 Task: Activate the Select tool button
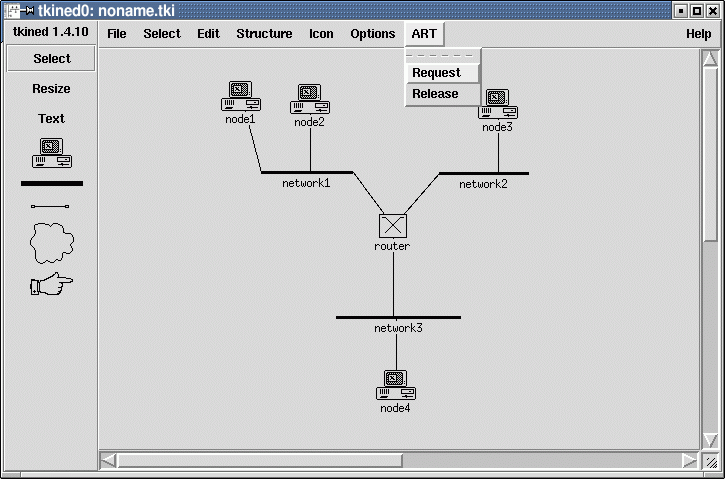click(51, 59)
